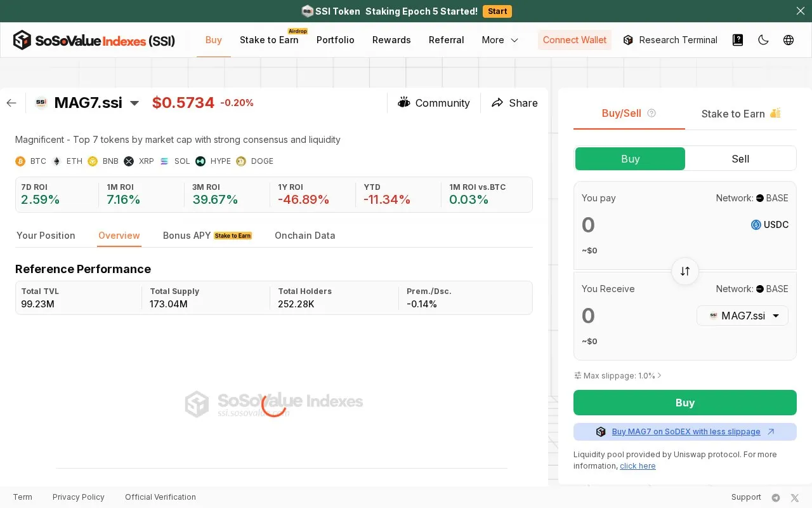Click the SSI logo beside MAG7.ssi title
This screenshot has height=508, width=812.
[41, 103]
